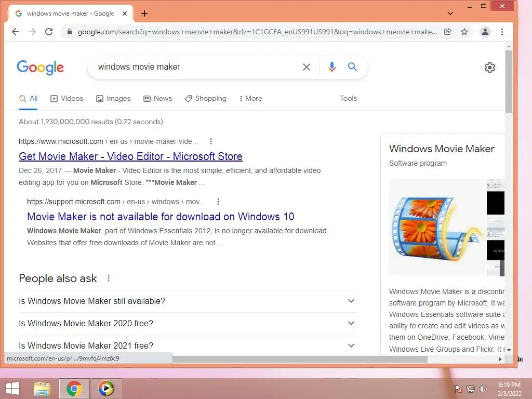
Task: Open a new browser tab
Action: pyautogui.click(x=144, y=14)
